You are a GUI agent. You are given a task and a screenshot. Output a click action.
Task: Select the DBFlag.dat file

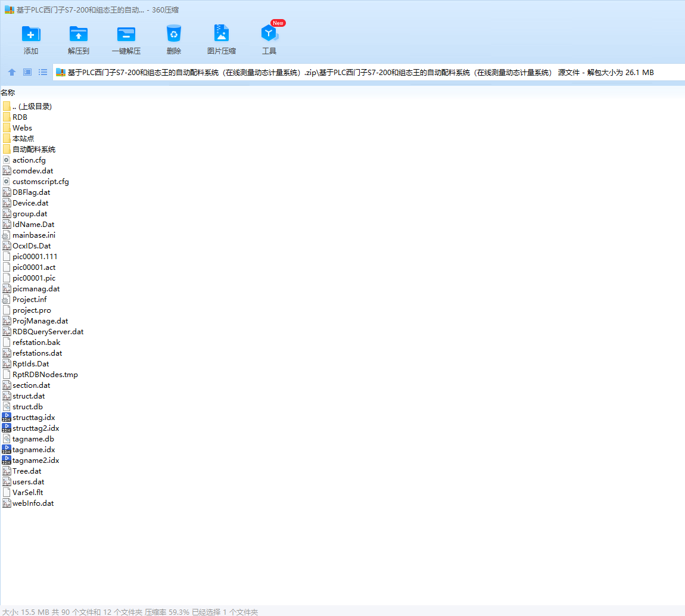26,192
